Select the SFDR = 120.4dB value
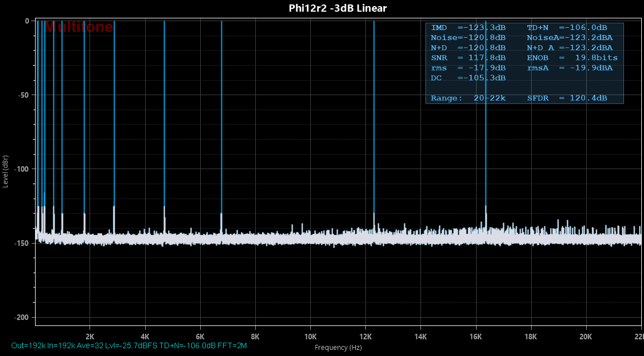 pos(567,98)
